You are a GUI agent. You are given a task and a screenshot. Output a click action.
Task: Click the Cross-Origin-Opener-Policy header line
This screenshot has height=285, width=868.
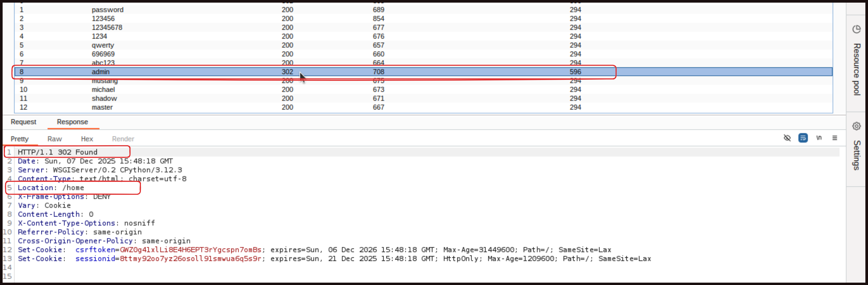pos(104,241)
